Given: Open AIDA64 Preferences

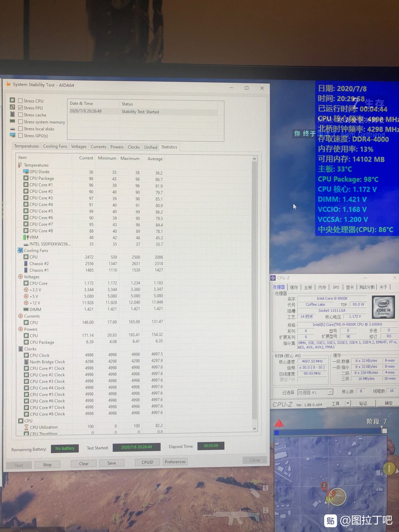Looking at the screenshot, I should pos(175,462).
